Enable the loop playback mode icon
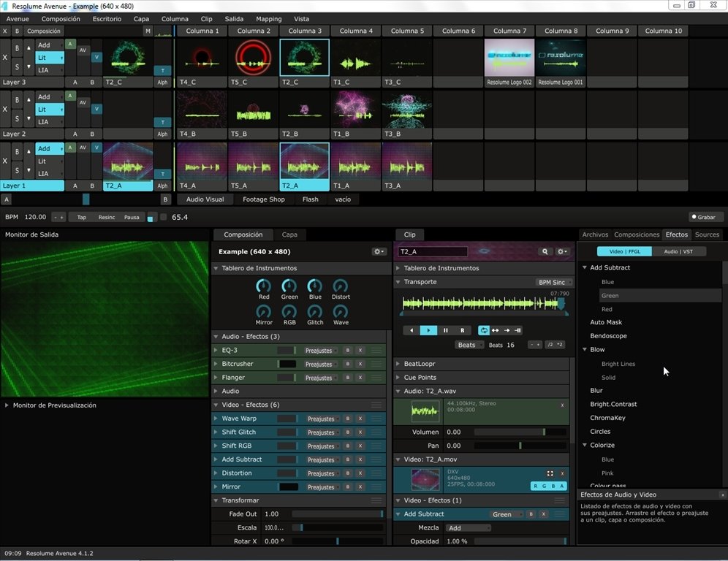The image size is (728, 561). pyautogui.click(x=483, y=330)
